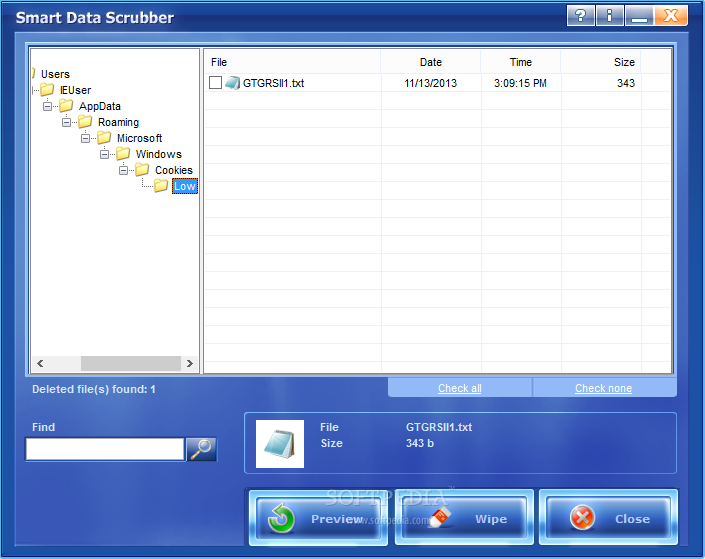Image resolution: width=705 pixels, height=559 pixels.
Task: Click the time 3:09:15 PM cell
Action: click(520, 83)
